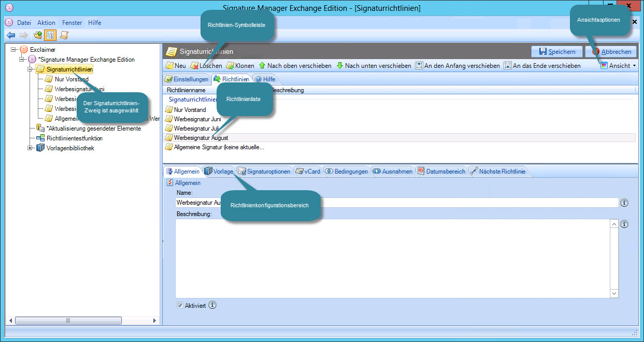Switch to the Richtlinien tab
644x342 pixels.
[x=232, y=79]
